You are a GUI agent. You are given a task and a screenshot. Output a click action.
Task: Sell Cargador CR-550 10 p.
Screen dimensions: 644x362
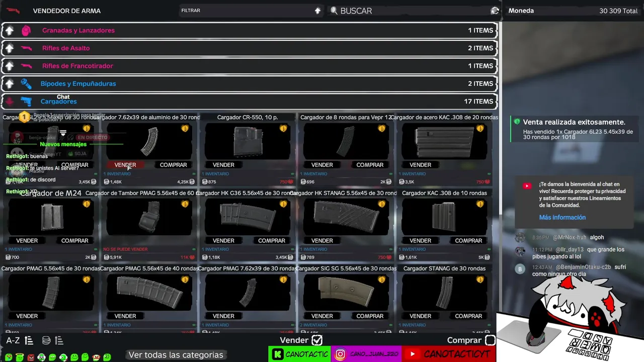pos(223,165)
